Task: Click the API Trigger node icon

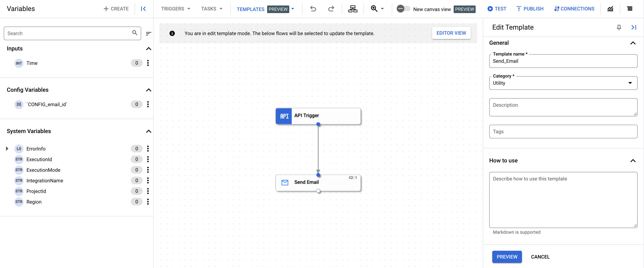Action: (284, 115)
